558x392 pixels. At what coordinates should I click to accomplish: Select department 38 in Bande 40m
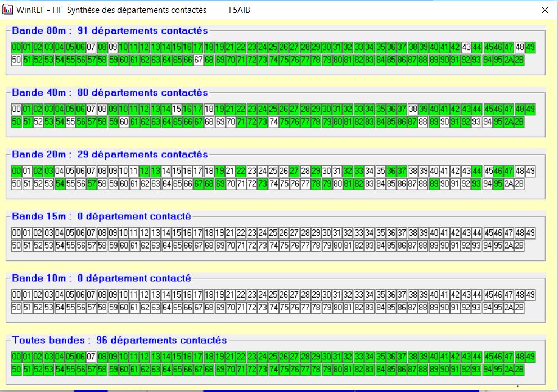[413, 109]
